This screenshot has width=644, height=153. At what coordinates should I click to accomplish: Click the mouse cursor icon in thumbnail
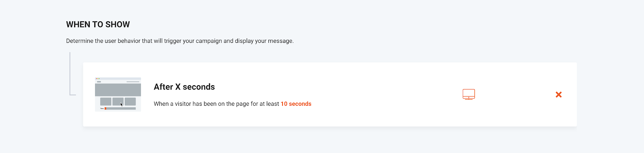pyautogui.click(x=122, y=105)
